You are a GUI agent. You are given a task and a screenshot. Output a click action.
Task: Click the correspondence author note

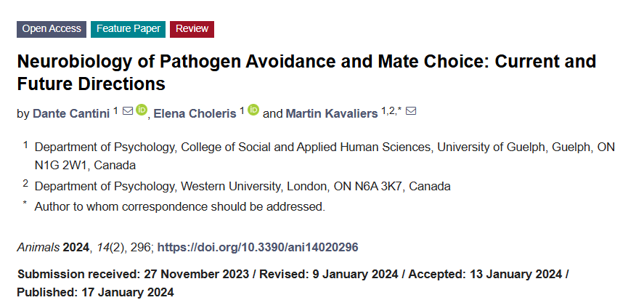(179, 206)
